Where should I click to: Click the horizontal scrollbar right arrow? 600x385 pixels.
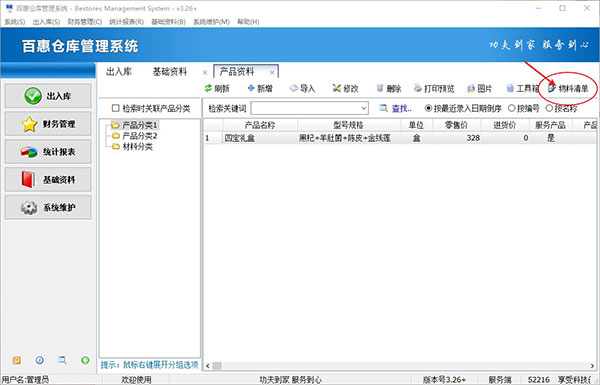(x=592, y=365)
